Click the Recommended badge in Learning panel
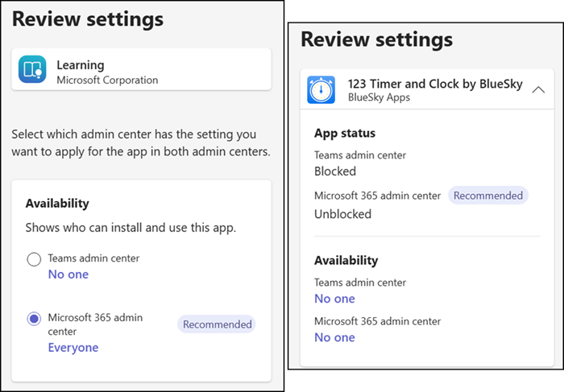564x392 pixels. [217, 324]
